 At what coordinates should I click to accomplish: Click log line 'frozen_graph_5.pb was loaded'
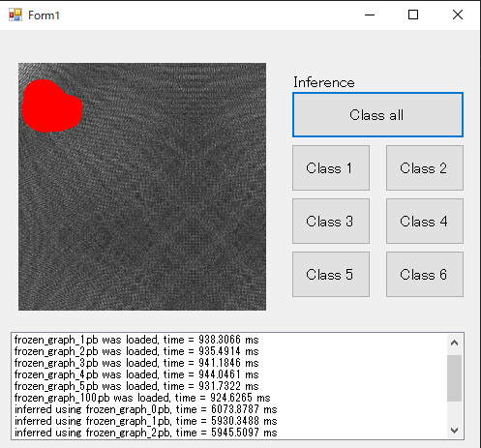(x=136, y=386)
